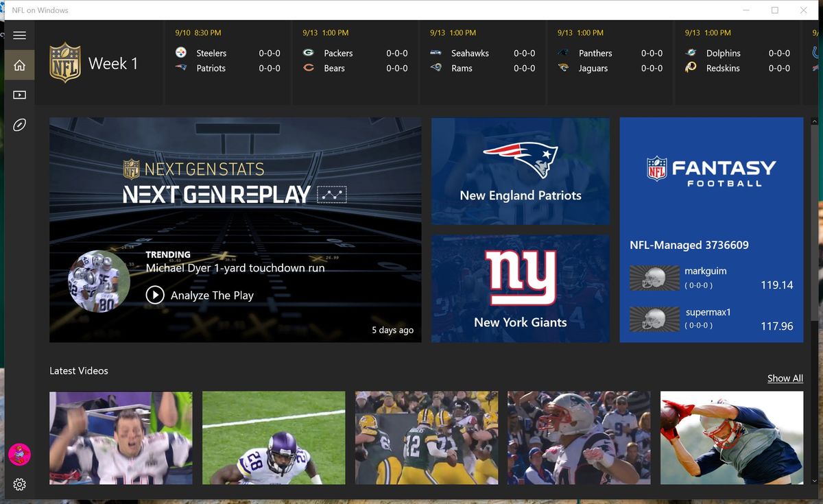Open Settings via the gear icon
The image size is (823, 504).
[19, 485]
